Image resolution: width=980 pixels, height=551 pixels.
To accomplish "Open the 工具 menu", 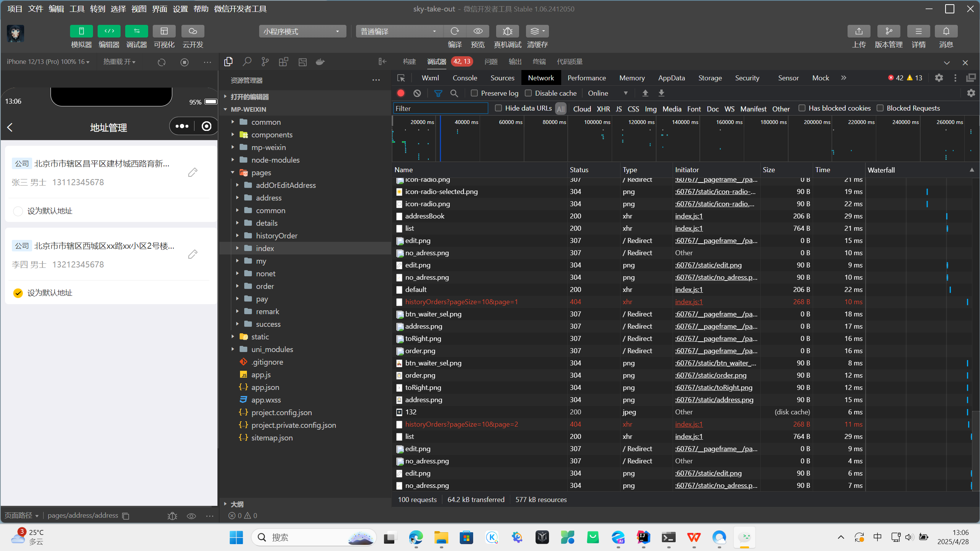I will 77,9.
